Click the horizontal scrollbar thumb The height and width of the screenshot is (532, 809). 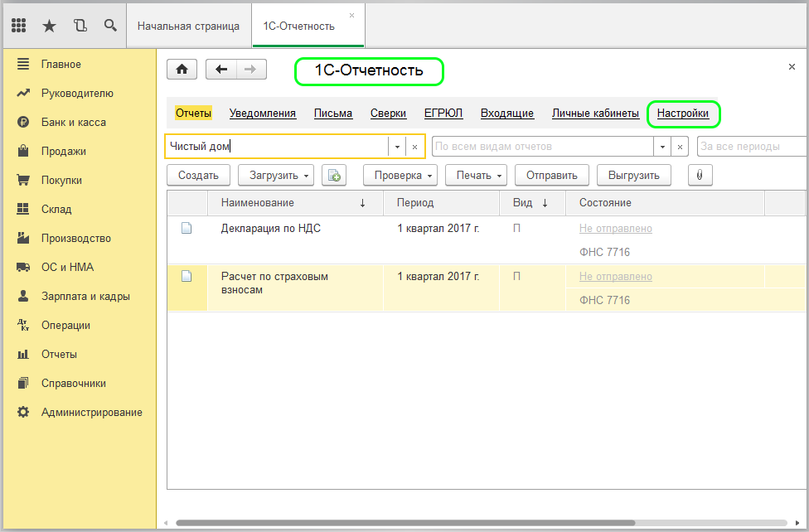click(x=405, y=523)
